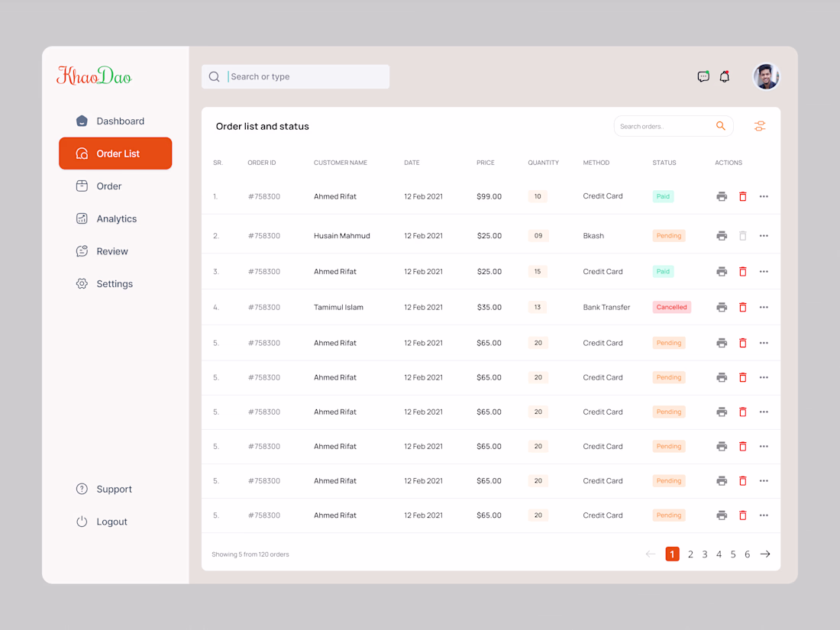
Task: Click the orange search orders magnifier icon
Action: tap(721, 126)
